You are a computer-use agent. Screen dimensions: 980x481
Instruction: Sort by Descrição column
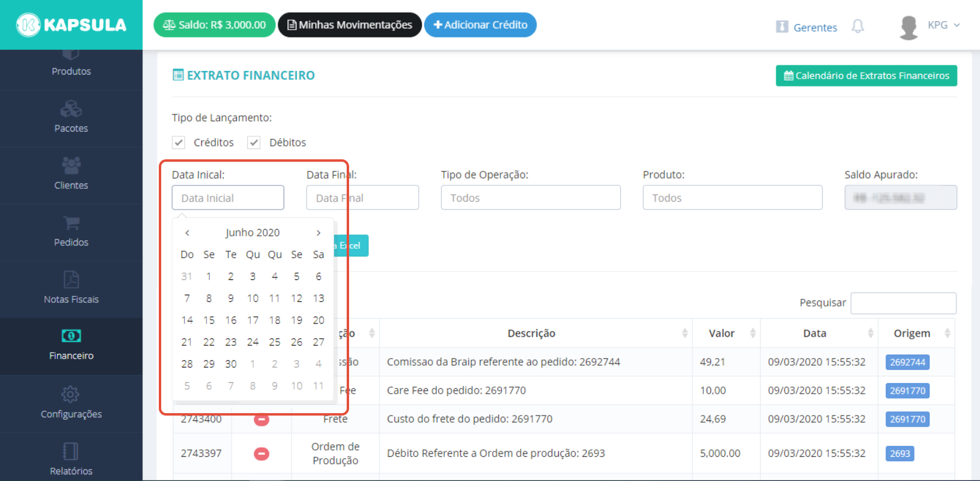536,333
